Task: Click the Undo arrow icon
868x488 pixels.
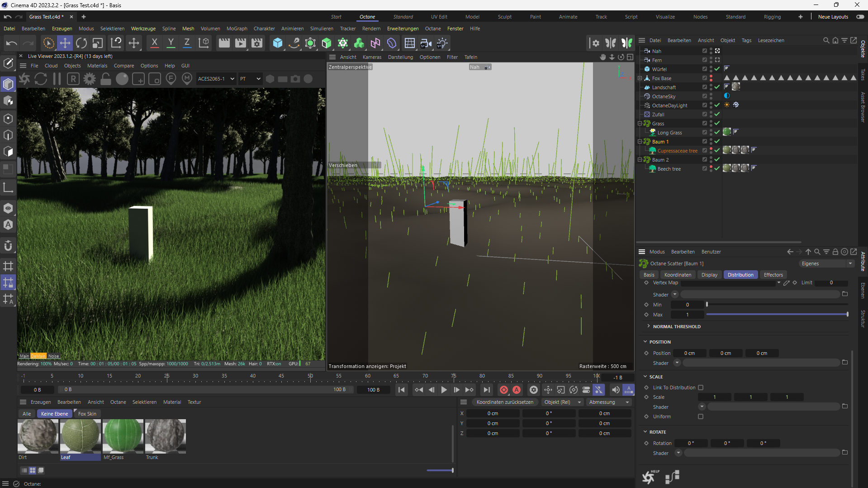Action: 12,43
